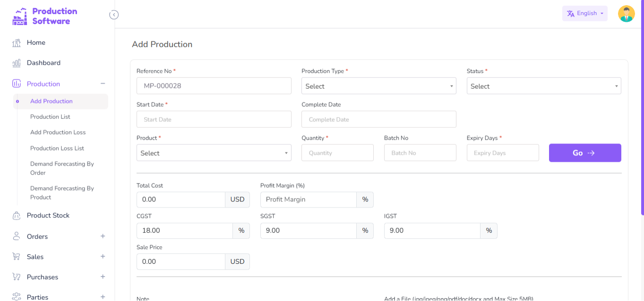Viewport: 644px width, 301px height.
Task: Collapse the sidebar with the arrow icon
Action: coord(114,15)
